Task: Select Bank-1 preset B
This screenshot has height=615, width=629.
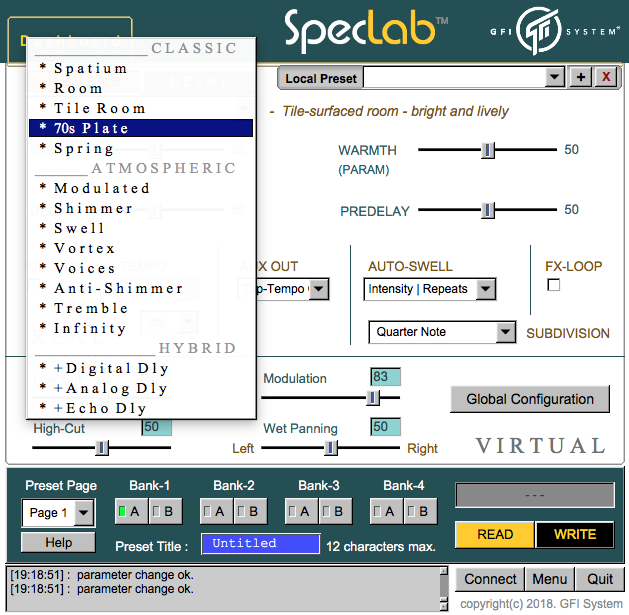Action: (165, 511)
